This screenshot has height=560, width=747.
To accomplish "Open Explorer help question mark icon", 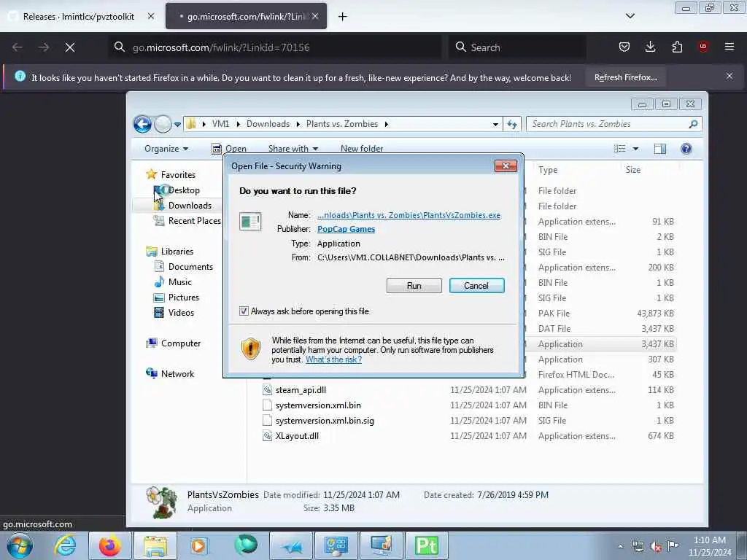I will pyautogui.click(x=686, y=149).
